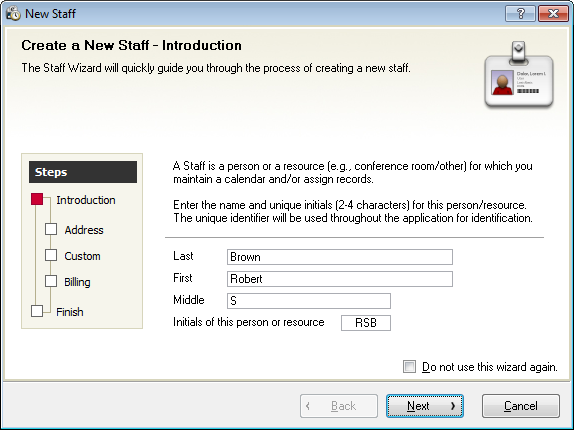Click the disabled Back button
The image size is (574, 430).
339,406
